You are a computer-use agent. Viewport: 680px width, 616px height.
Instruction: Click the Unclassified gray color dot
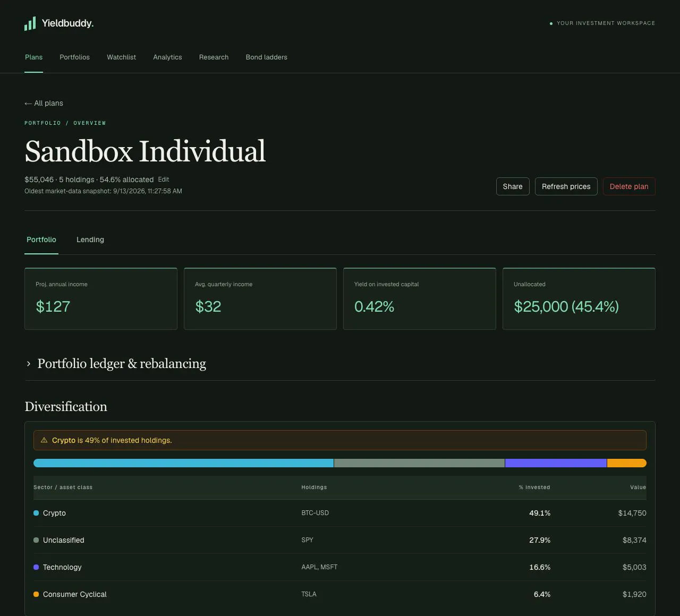click(x=36, y=540)
